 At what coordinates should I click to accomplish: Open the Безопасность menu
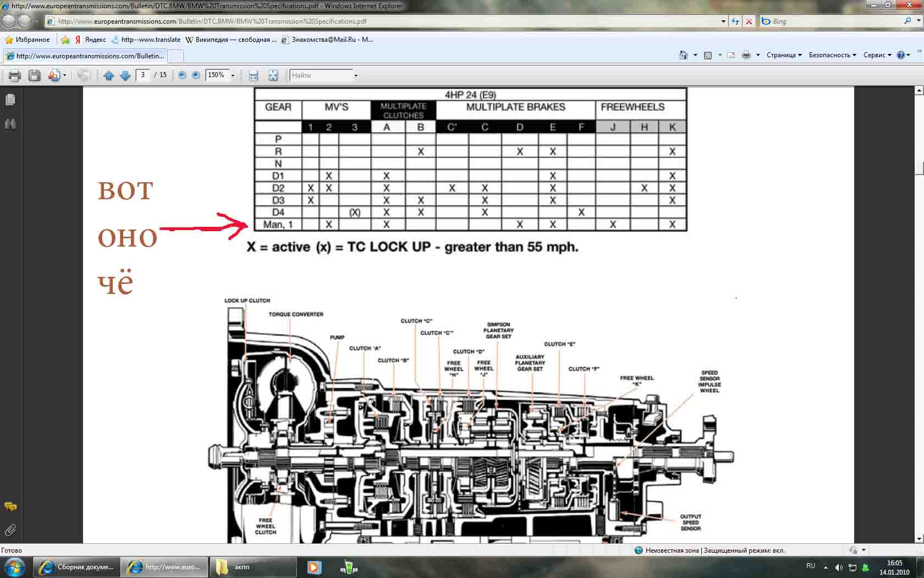pos(832,55)
